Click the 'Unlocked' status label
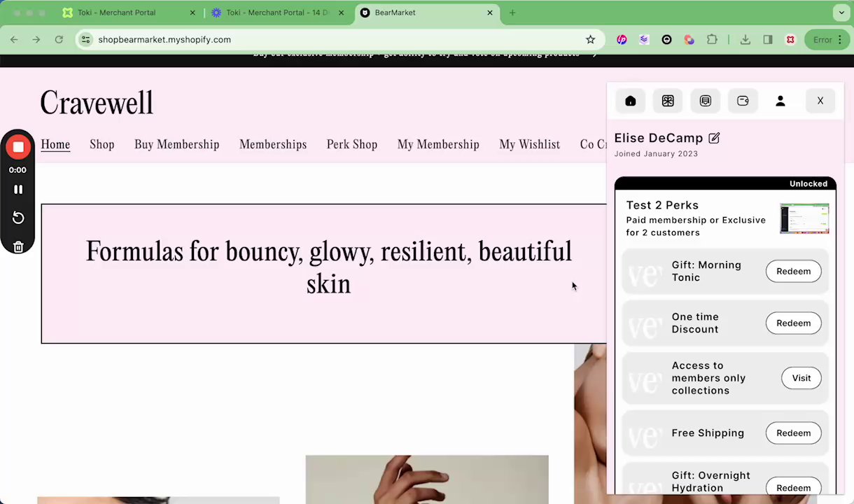Image resolution: width=854 pixels, height=504 pixels. tap(808, 183)
